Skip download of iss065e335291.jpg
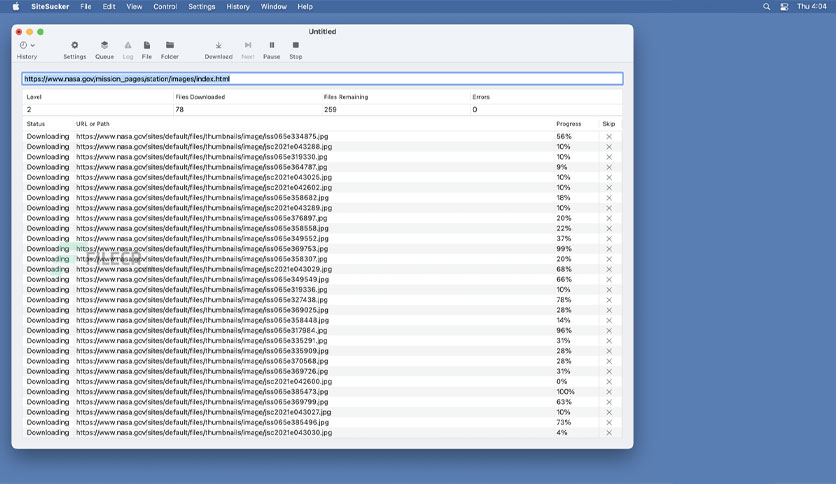 (609, 341)
